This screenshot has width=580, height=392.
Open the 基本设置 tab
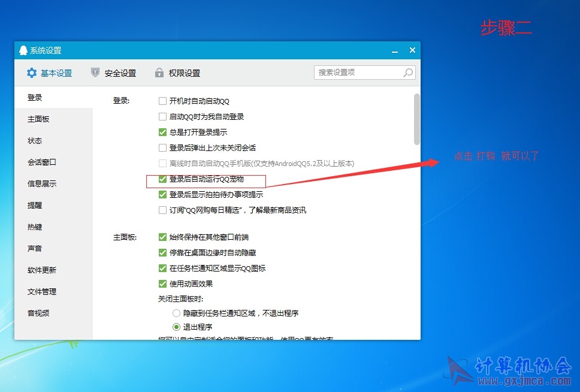(50, 73)
